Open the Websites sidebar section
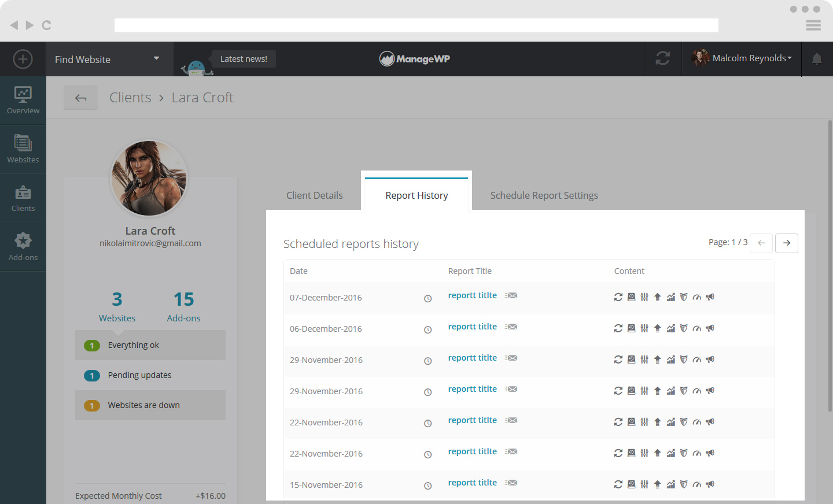 (x=23, y=149)
